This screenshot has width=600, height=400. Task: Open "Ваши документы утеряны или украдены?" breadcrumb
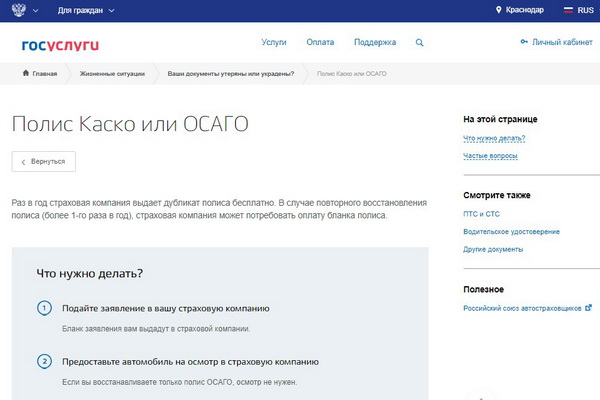(x=231, y=73)
